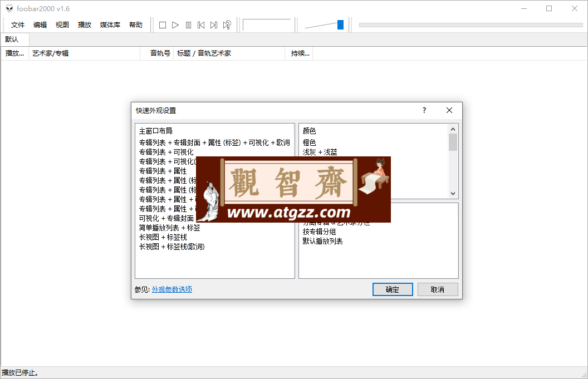Select 默认播放列表 display option

click(322, 241)
